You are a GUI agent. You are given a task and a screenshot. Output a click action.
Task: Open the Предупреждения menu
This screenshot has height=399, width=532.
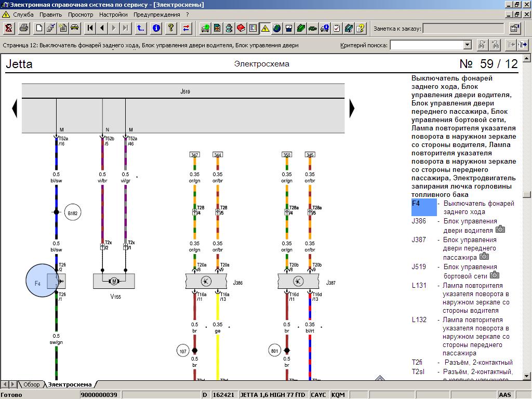tap(157, 15)
